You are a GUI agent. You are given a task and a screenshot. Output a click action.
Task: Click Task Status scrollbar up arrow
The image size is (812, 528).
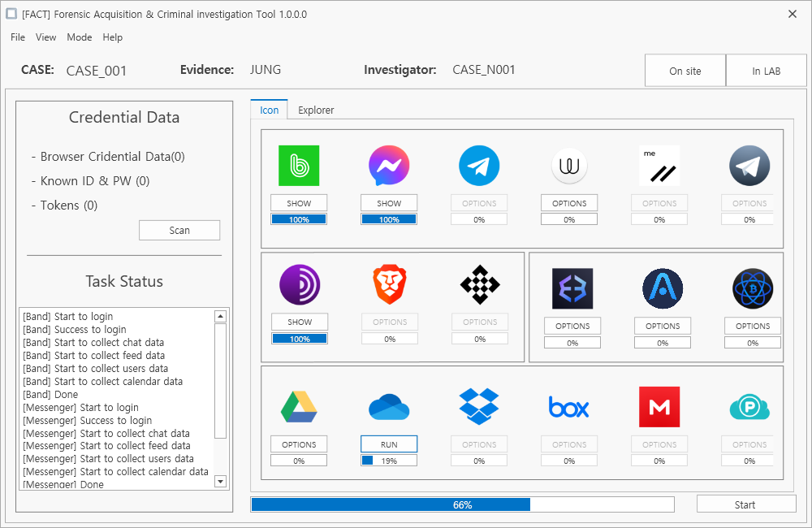221,316
